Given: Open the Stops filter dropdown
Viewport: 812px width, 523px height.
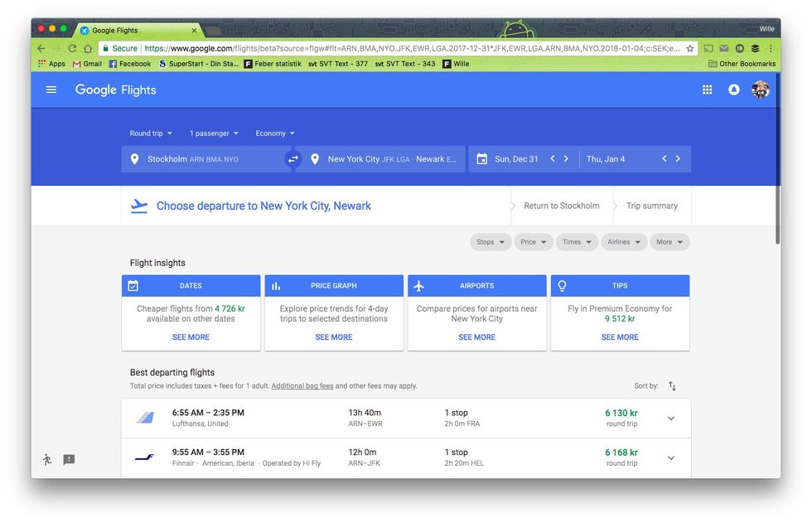Looking at the screenshot, I should point(491,242).
